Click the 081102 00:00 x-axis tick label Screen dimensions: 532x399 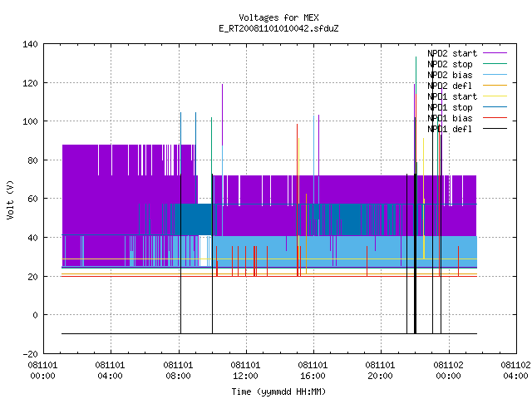point(448,371)
